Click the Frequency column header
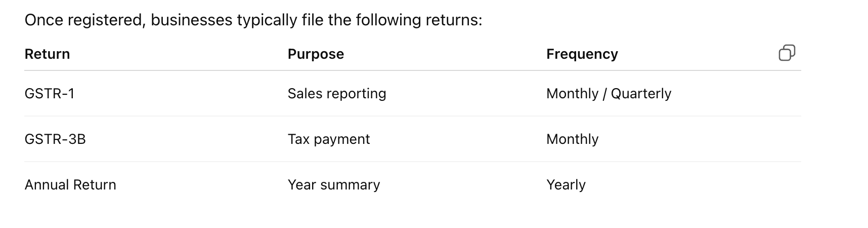The height and width of the screenshot is (228, 868). 582,54
